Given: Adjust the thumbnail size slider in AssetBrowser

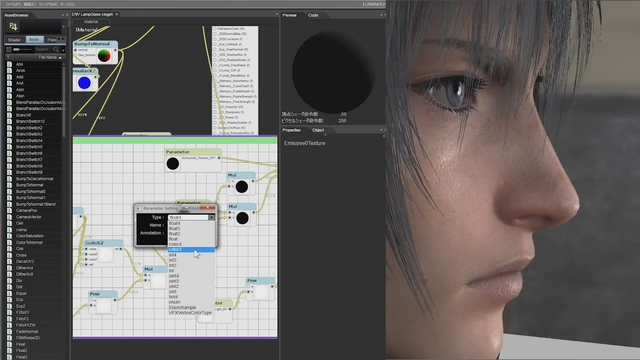Looking at the screenshot, I should click(23, 49).
